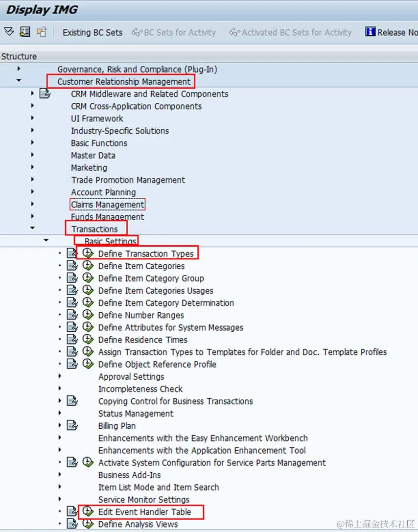Open documentation for Define Item Categories Usages
Screen dimensions: 418x532
tap(72, 290)
